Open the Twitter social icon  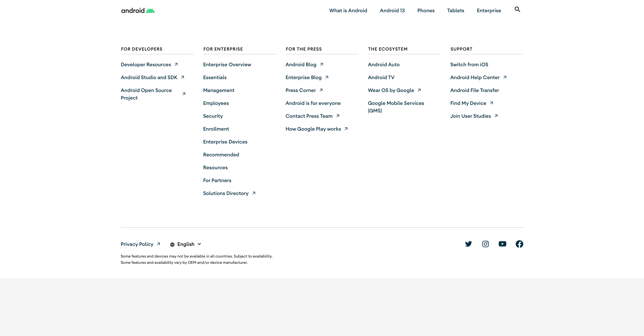click(469, 244)
